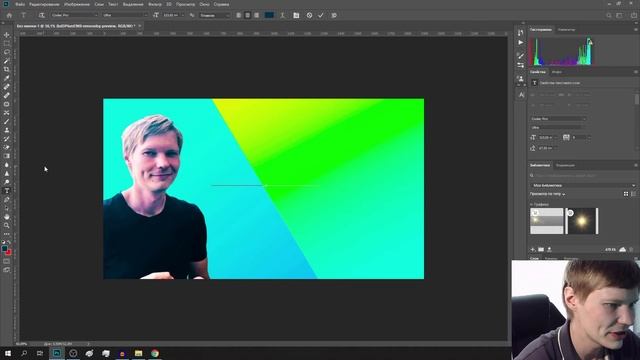The width and height of the screenshot is (640, 360).
Task: Open Google Chrome from the taskbar
Action: (155, 353)
